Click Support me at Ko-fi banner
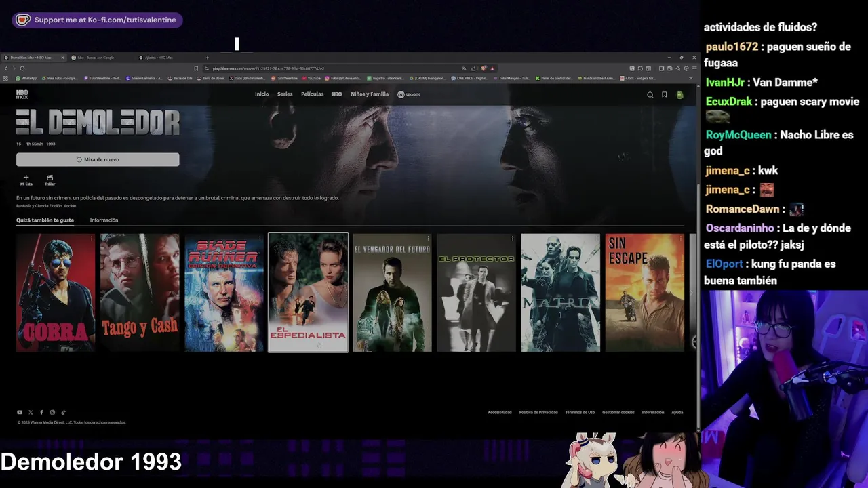Image resolution: width=868 pixels, height=488 pixels. 98,20
